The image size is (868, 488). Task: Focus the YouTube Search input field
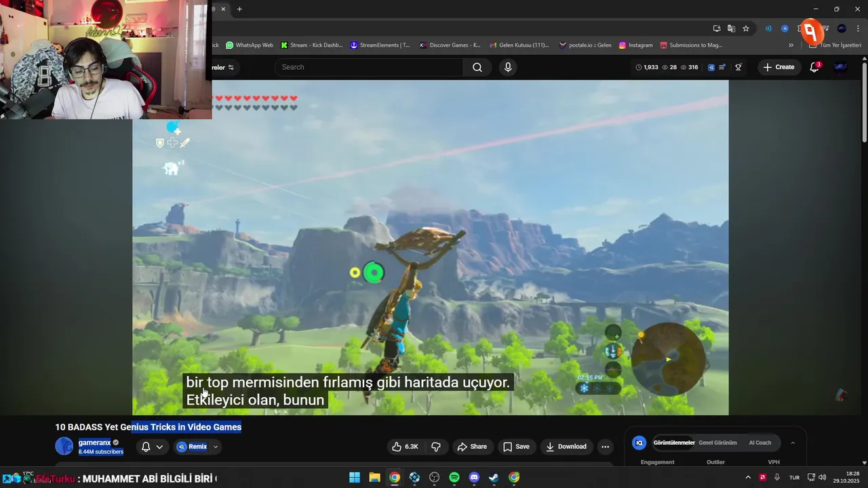point(370,67)
